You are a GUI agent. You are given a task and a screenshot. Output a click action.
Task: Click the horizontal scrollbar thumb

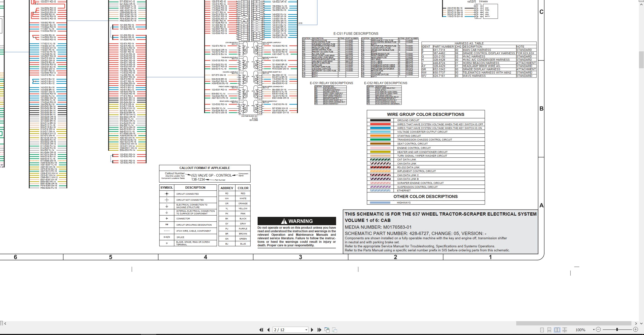click(x=574, y=323)
